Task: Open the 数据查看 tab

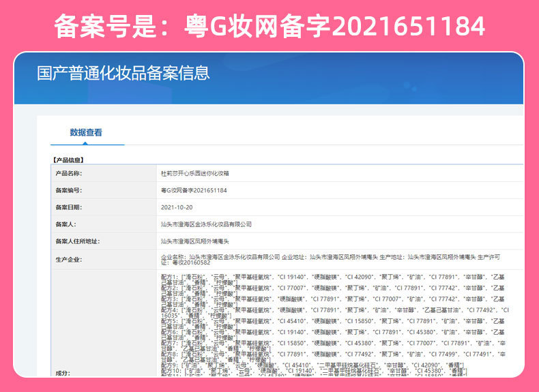Action: (x=86, y=132)
